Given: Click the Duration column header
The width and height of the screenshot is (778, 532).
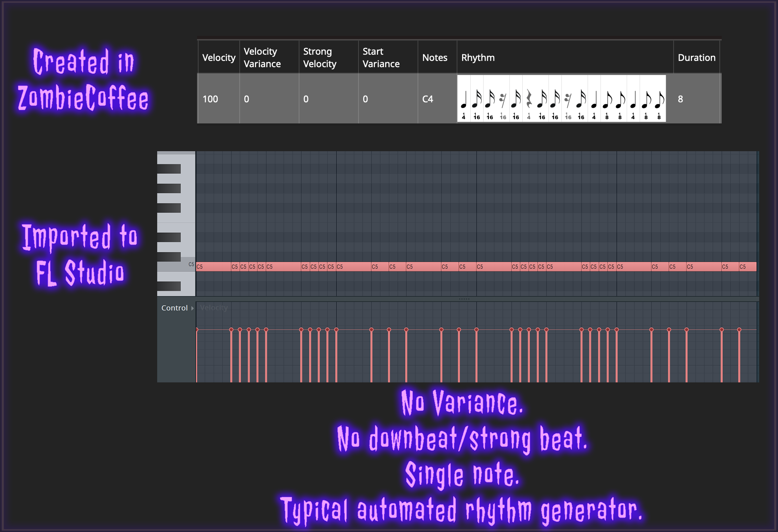Looking at the screenshot, I should pyautogui.click(x=697, y=57).
